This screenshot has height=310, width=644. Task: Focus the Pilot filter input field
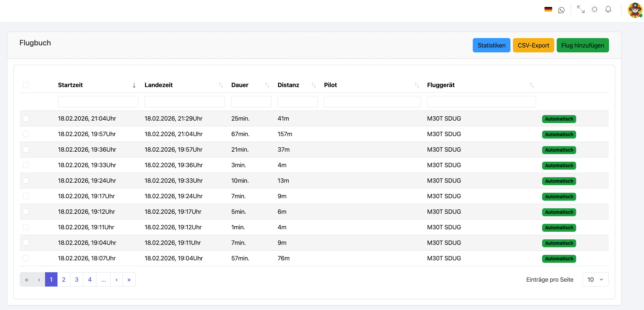click(x=372, y=102)
